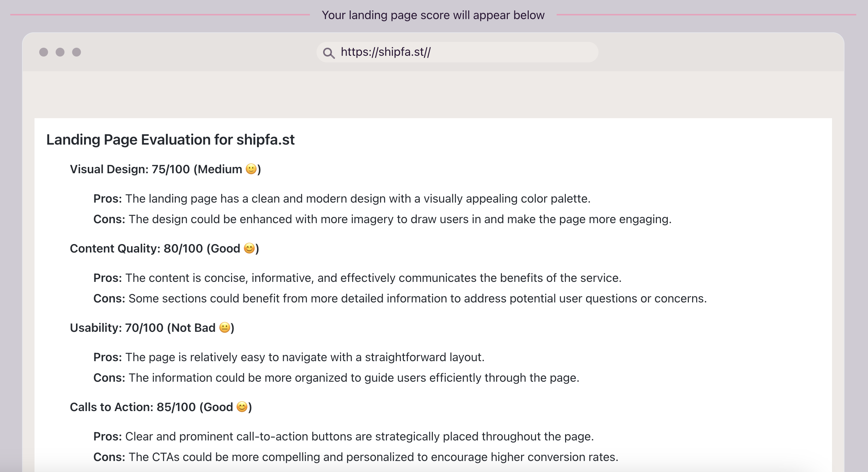
Task: Click the Usability Pros sentence
Action: 289,357
